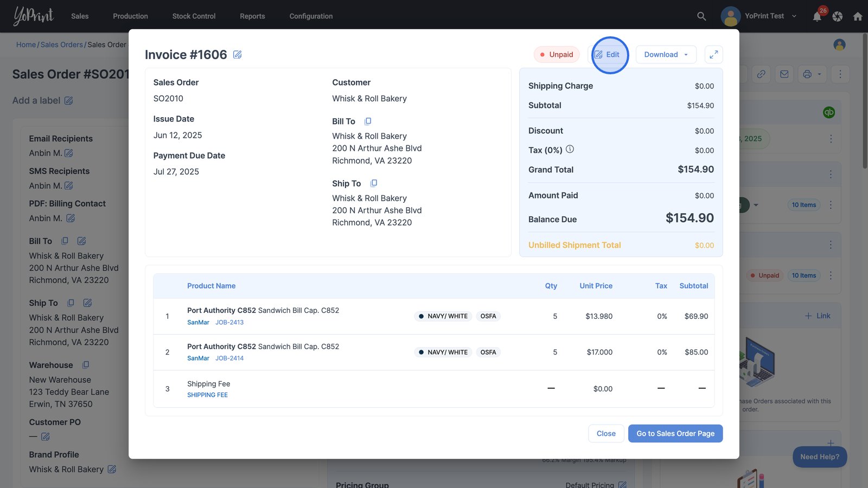Open the notifications bell
Image resolution: width=868 pixels, height=488 pixels.
[817, 16]
